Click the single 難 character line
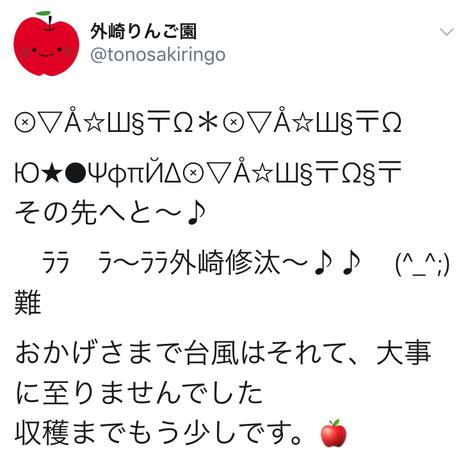Image resolution: width=461 pixels, height=468 pixels. [28, 303]
